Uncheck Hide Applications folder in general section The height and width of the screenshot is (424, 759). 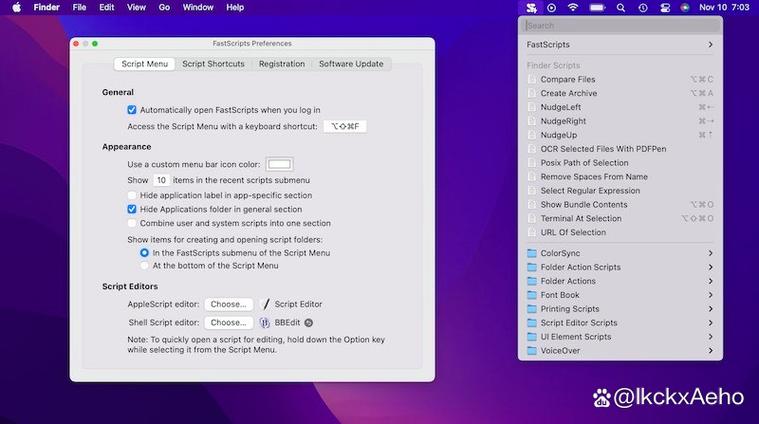pyautogui.click(x=132, y=209)
